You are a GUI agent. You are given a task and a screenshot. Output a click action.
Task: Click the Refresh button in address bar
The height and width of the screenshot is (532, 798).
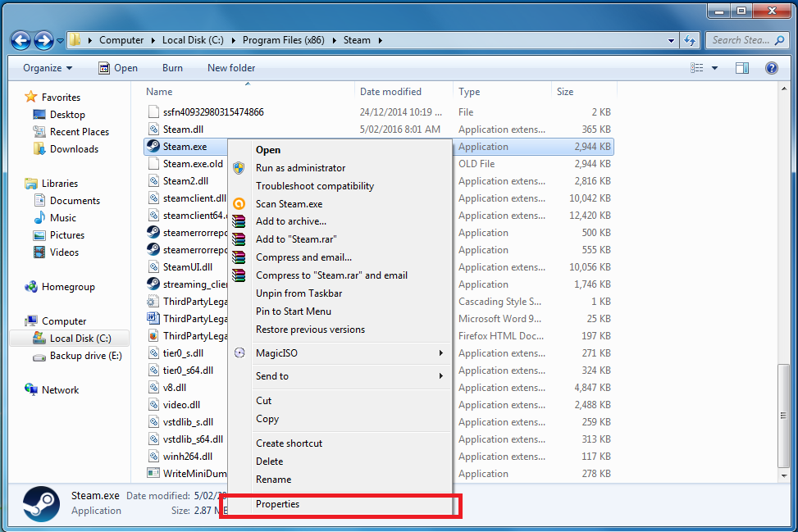pos(690,40)
